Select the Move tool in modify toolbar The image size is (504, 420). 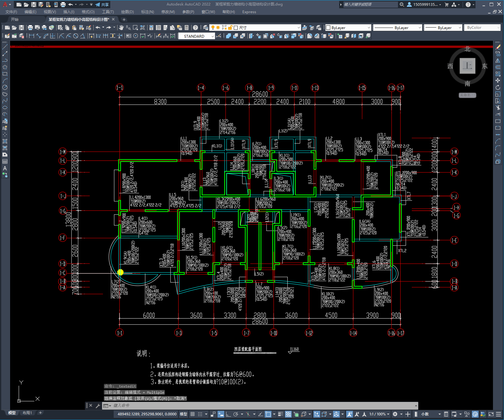coord(498,81)
